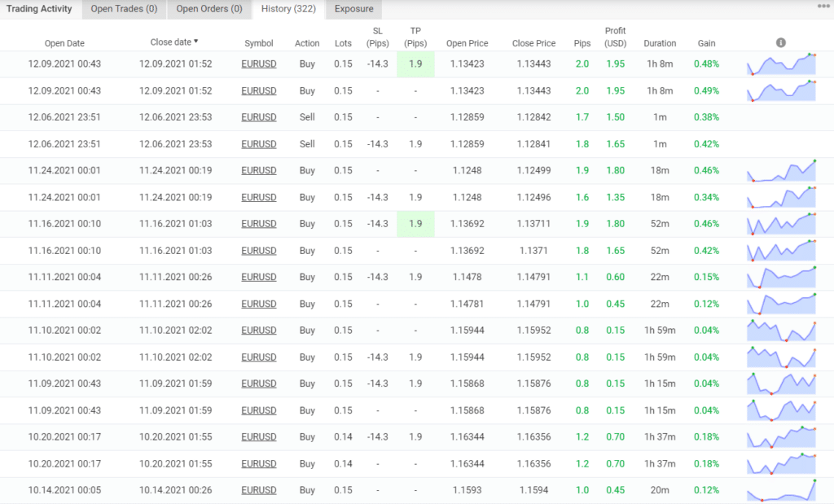Click mini chart for first 11.24.2021 trade
The height and width of the screenshot is (504, 834).
[x=781, y=171]
